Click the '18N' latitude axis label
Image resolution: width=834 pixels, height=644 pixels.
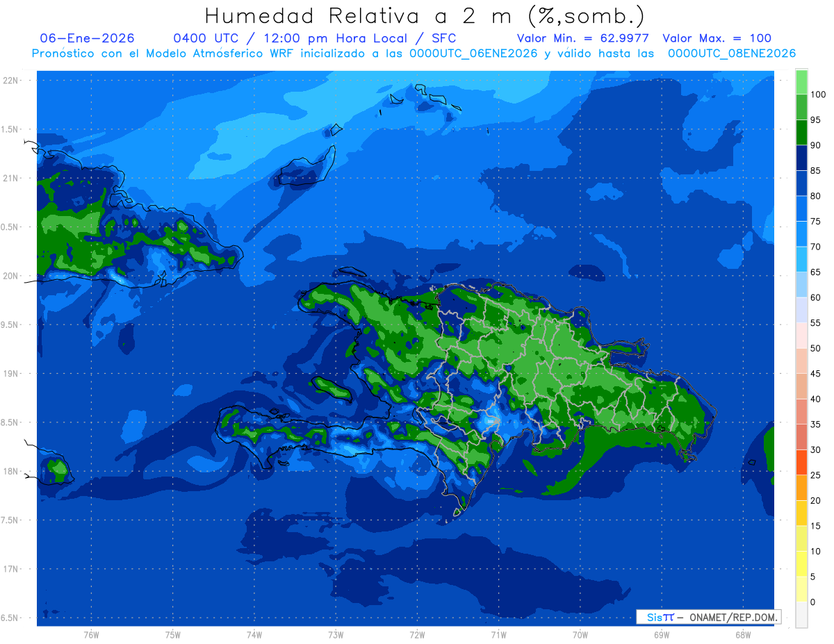(12, 471)
